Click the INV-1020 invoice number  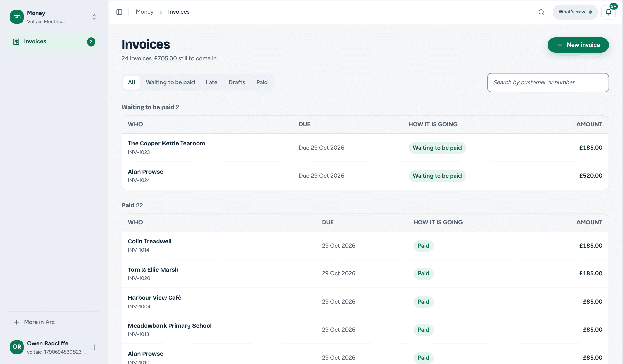139,278
